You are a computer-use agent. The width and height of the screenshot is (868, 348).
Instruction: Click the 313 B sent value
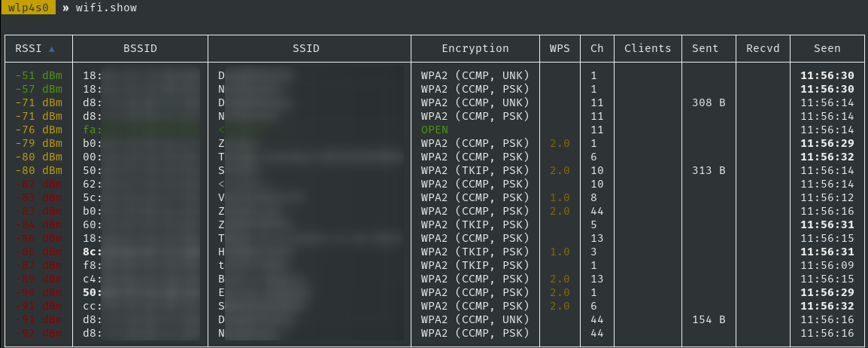click(709, 170)
